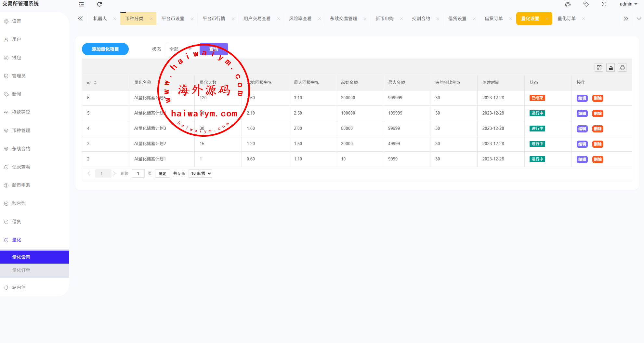Click 删除 for the row with id 6
The height and width of the screenshot is (343, 644).
pyautogui.click(x=598, y=98)
